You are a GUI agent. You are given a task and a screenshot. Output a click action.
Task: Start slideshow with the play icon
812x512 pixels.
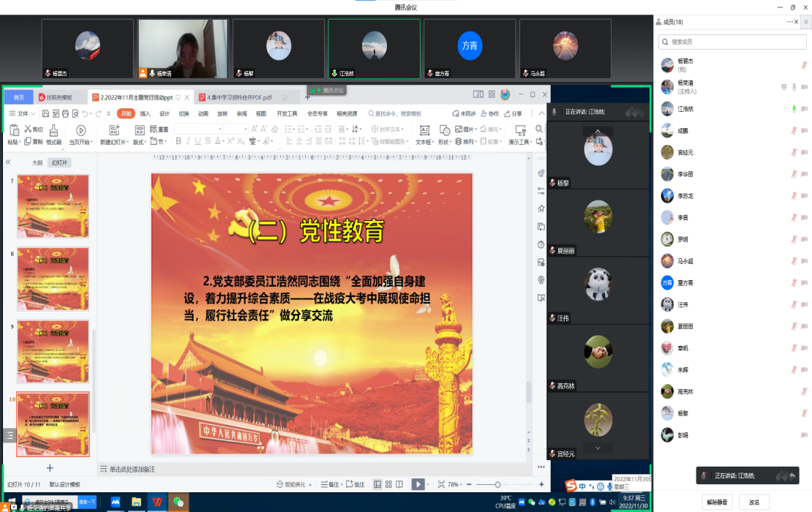(418, 483)
